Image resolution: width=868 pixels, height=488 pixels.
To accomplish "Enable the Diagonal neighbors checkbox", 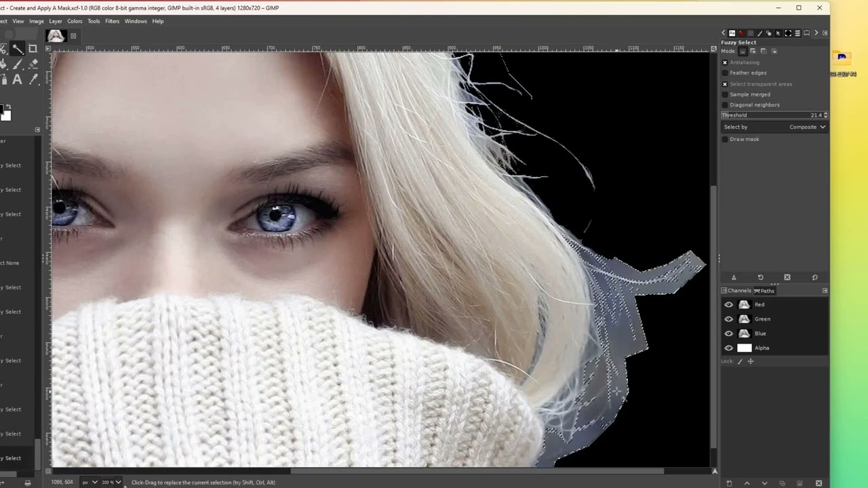I will coord(725,105).
